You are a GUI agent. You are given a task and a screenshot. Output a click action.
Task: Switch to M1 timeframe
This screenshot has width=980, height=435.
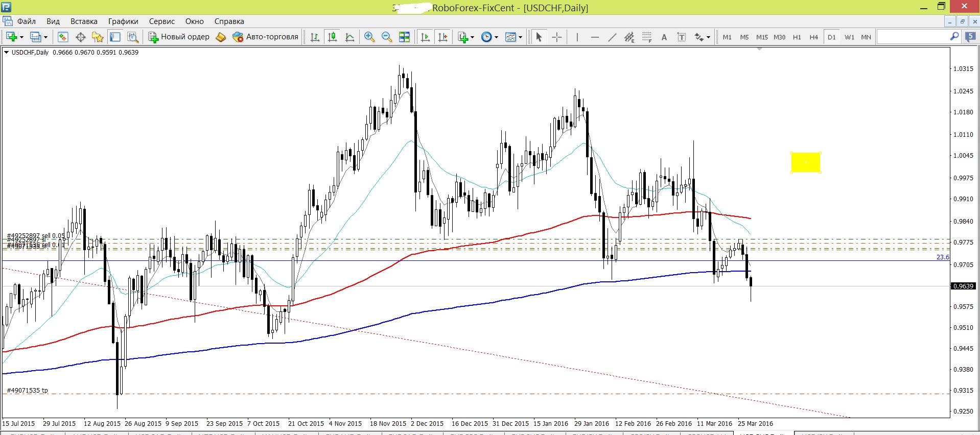pos(727,37)
